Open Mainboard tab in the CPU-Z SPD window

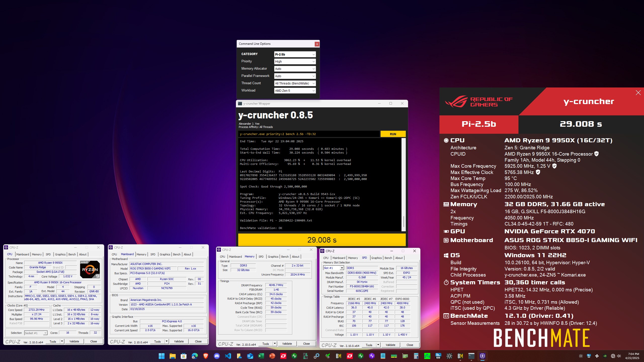(339, 258)
